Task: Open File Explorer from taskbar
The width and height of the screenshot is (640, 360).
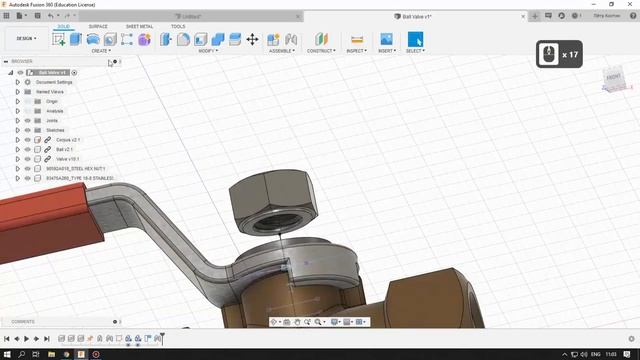Action: tap(51, 354)
